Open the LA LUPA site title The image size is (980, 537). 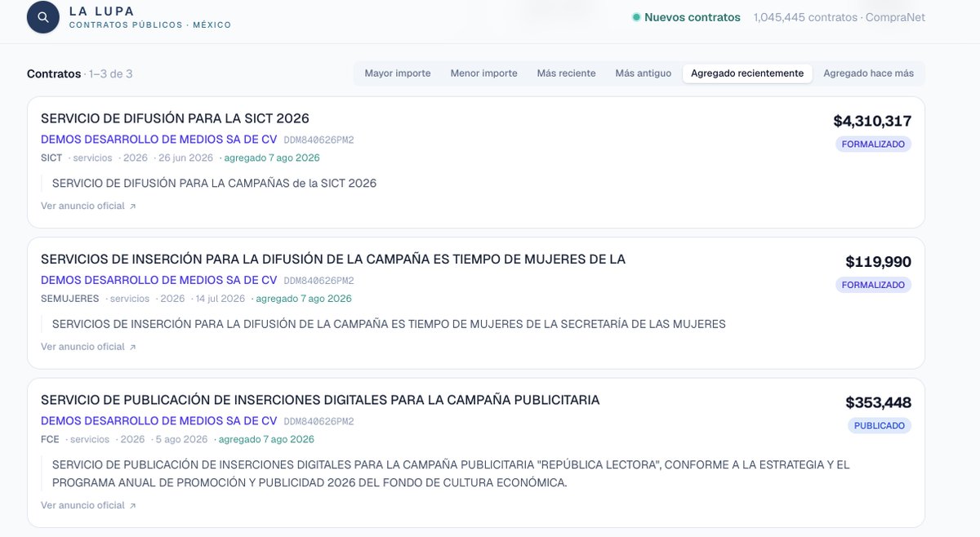(x=102, y=11)
